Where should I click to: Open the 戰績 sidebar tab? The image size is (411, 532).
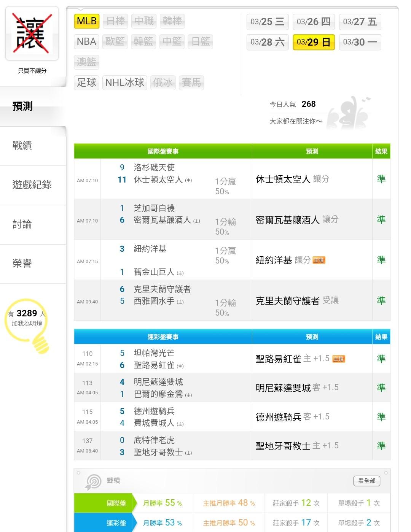(22, 145)
